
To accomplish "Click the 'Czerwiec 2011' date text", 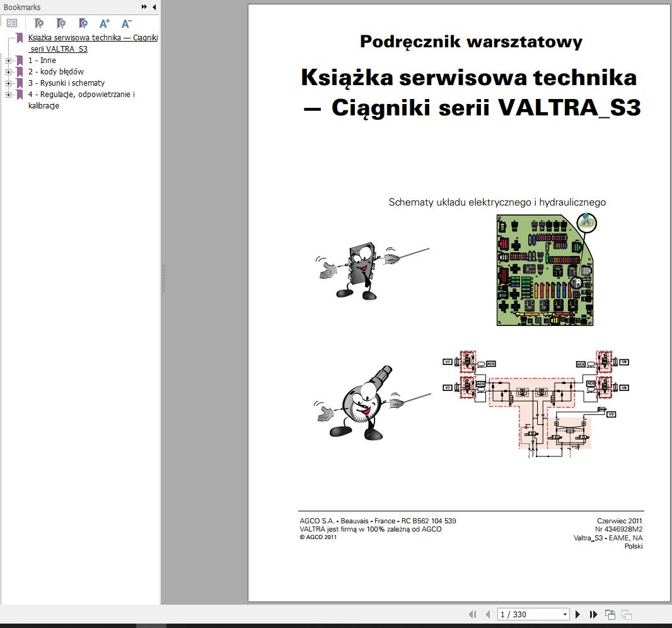I will tap(619, 521).
